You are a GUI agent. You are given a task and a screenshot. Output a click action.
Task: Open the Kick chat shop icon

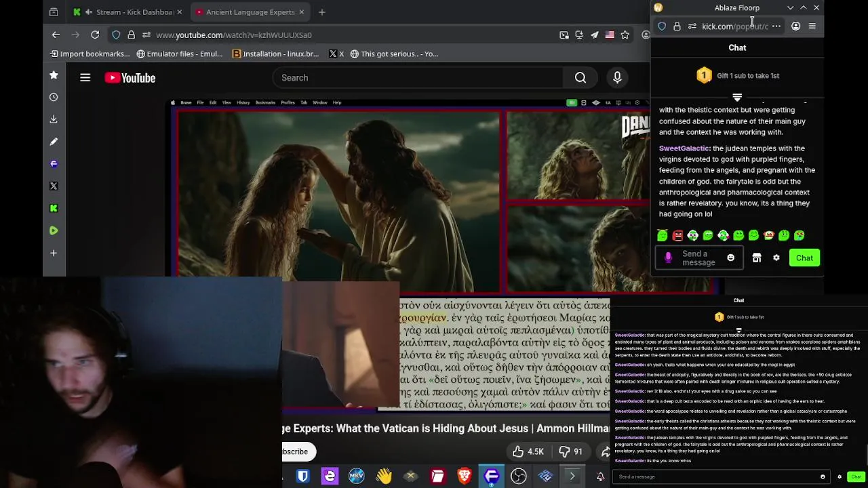point(757,258)
